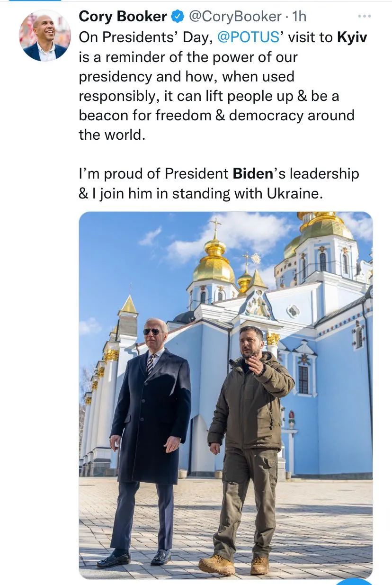The height and width of the screenshot is (585, 392).
Task: Click the large golden dome in photo
Action: click(x=214, y=266)
